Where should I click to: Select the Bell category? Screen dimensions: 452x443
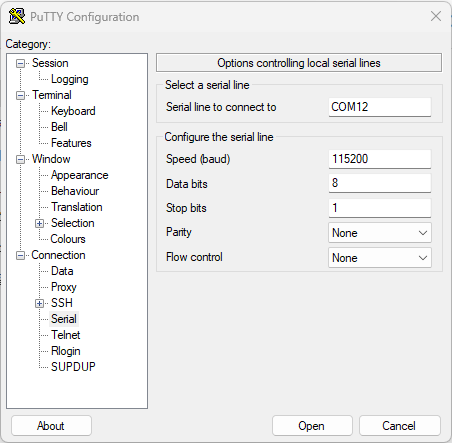tap(59, 127)
